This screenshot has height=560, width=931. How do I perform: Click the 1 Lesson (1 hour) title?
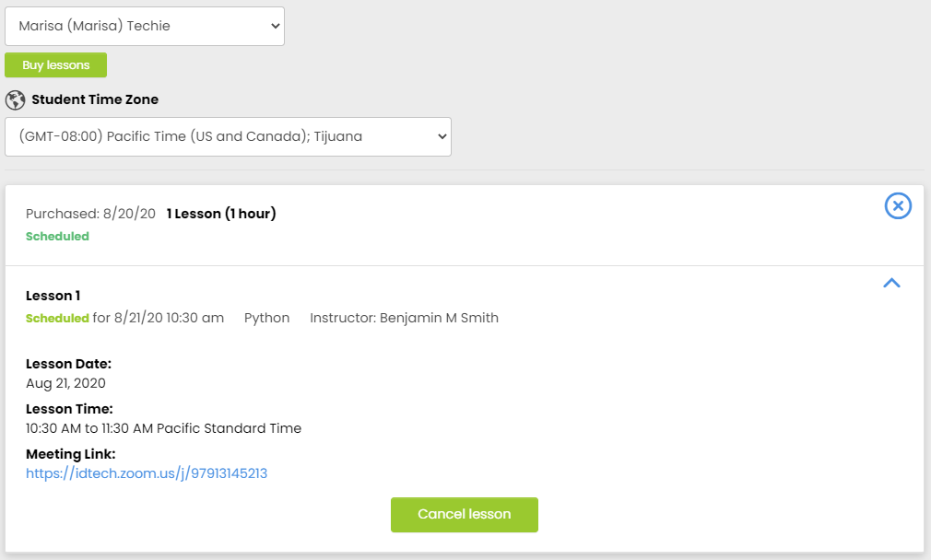click(x=221, y=214)
